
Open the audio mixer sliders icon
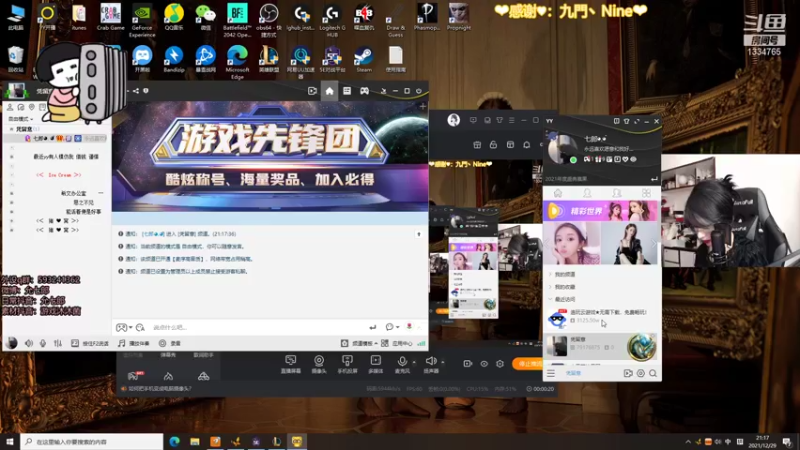tap(58, 343)
